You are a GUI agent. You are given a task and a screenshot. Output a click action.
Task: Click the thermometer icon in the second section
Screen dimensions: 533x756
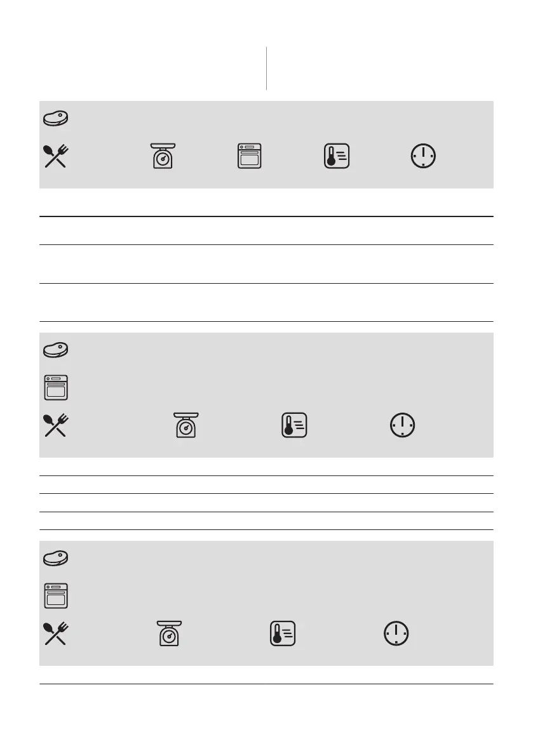294,425
